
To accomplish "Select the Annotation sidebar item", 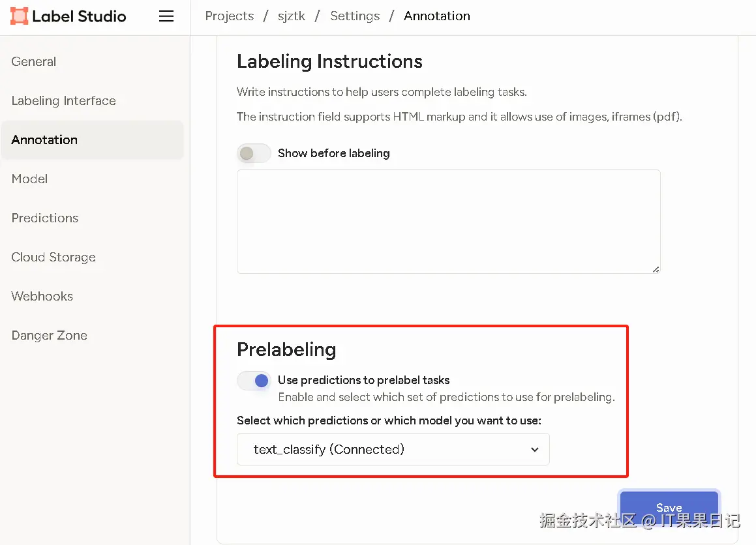I will tap(44, 140).
